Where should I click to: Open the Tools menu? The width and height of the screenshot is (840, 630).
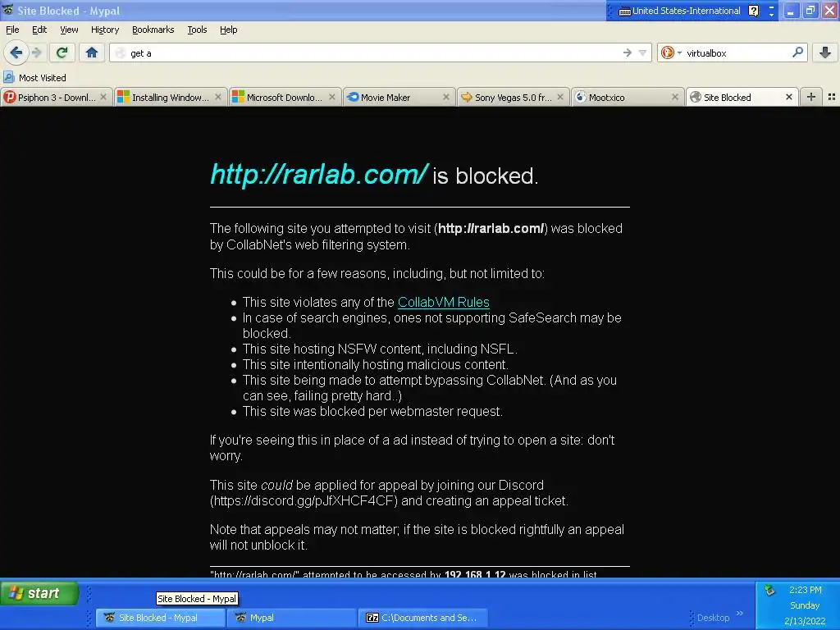pyautogui.click(x=197, y=30)
